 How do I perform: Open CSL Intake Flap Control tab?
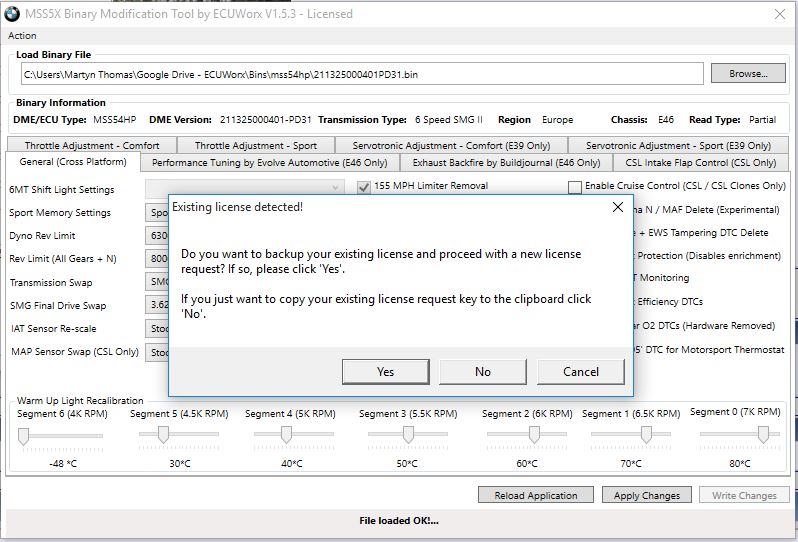[700, 163]
